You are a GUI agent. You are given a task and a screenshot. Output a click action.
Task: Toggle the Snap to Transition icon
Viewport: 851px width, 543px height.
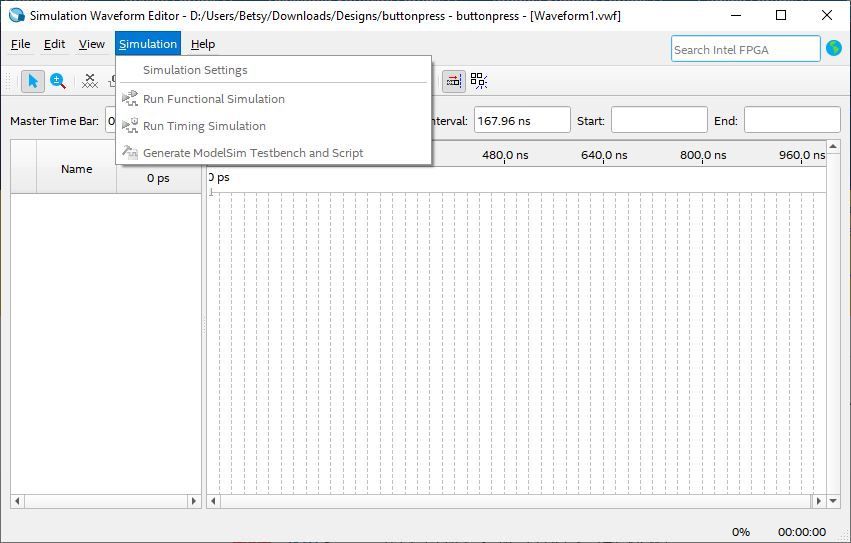453,81
